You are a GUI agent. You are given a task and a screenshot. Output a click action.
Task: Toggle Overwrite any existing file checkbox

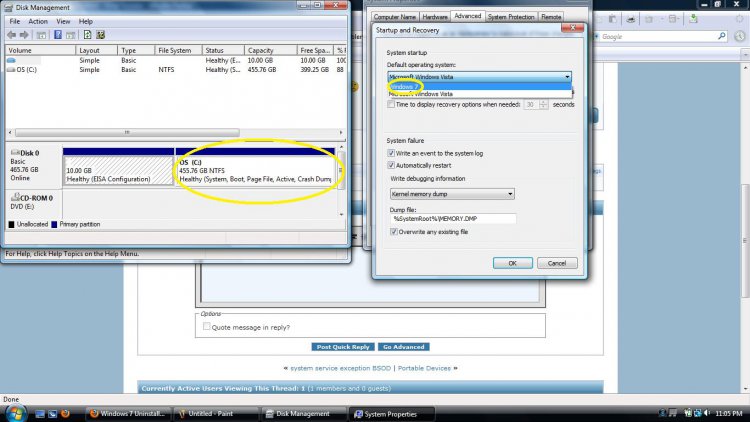[x=394, y=232]
